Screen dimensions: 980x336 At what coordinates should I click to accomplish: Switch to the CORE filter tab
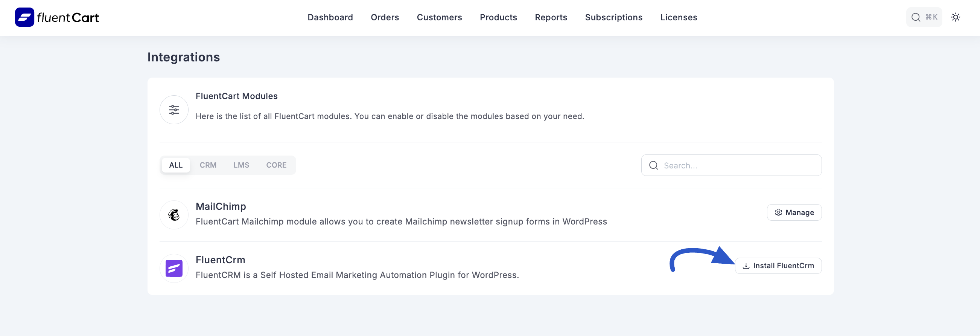pyautogui.click(x=276, y=165)
